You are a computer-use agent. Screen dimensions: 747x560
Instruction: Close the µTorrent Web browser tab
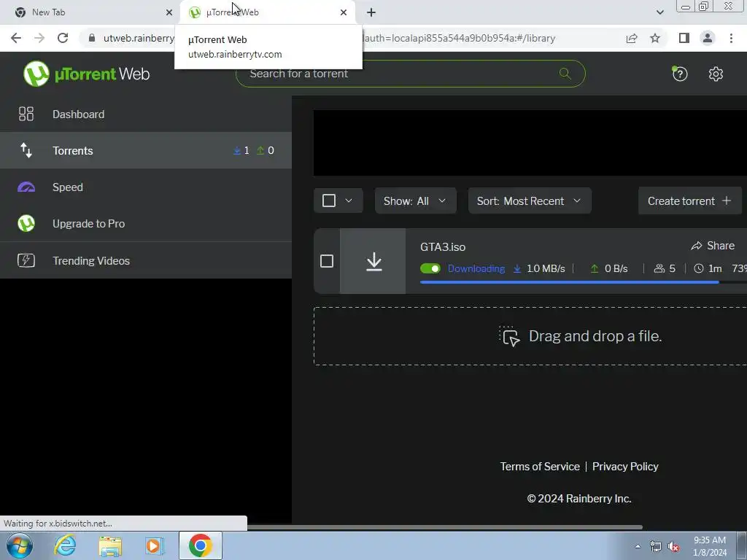pos(344,12)
